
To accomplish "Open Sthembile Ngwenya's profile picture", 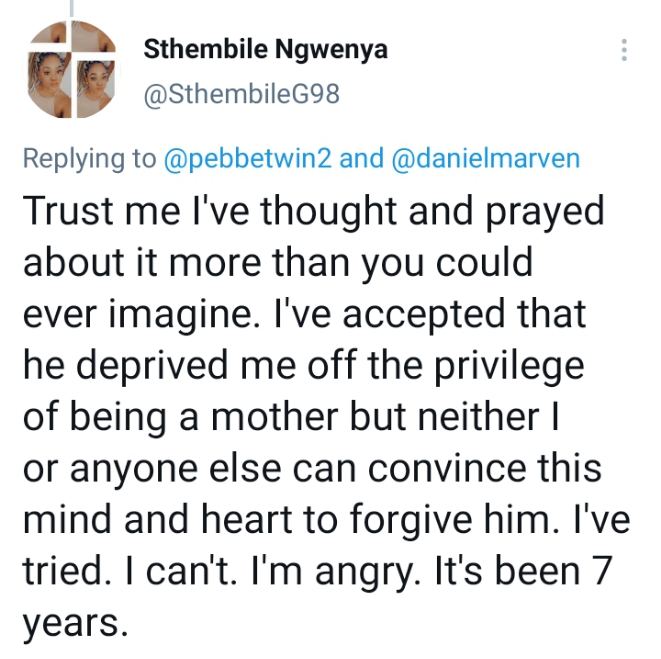I will [x=72, y=73].
